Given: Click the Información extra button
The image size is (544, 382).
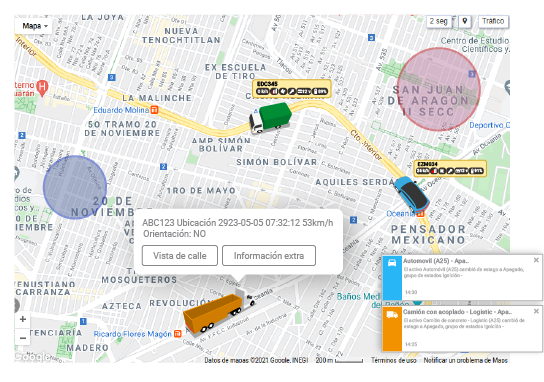Looking at the screenshot, I should pyautogui.click(x=269, y=256).
